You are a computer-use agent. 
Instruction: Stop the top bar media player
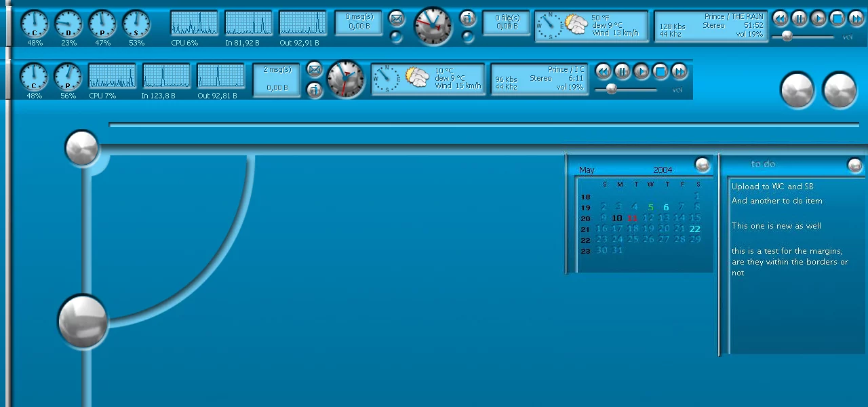tap(837, 18)
